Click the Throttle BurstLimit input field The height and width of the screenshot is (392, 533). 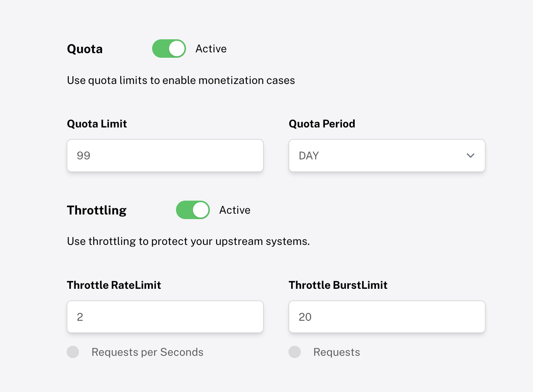coord(387,317)
